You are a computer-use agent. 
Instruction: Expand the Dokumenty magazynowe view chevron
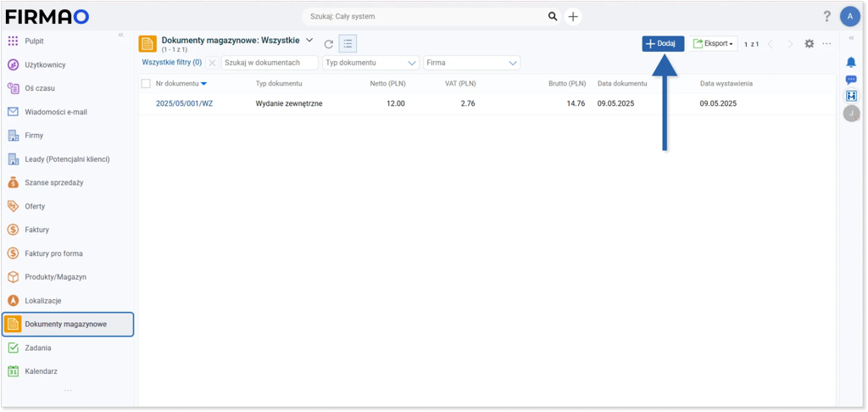point(309,40)
